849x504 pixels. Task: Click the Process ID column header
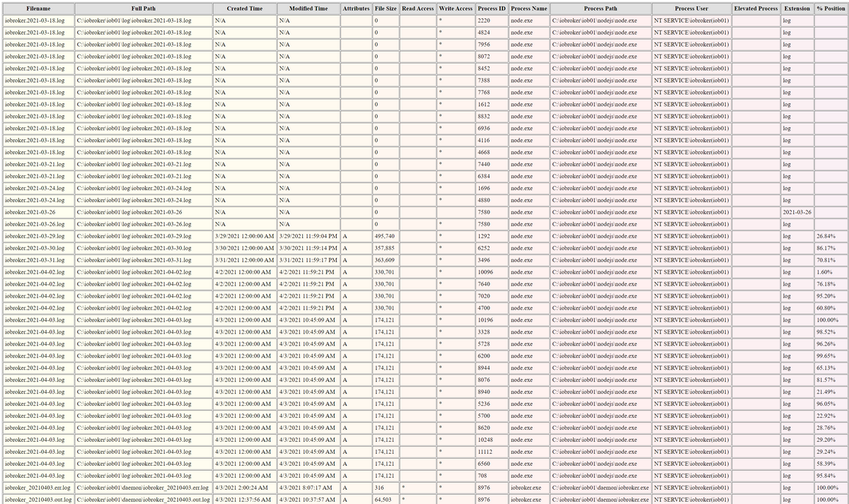click(x=492, y=8)
